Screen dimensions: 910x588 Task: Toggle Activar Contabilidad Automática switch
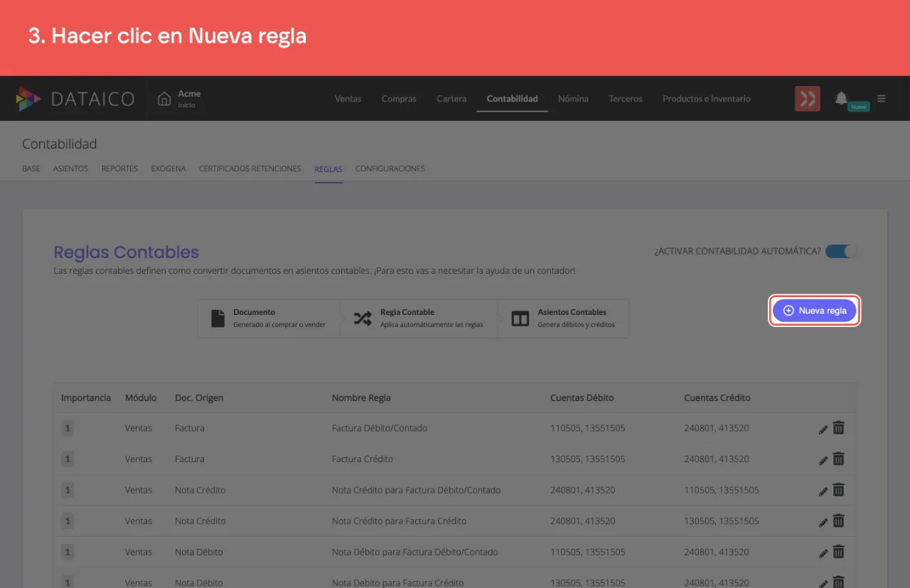point(841,251)
